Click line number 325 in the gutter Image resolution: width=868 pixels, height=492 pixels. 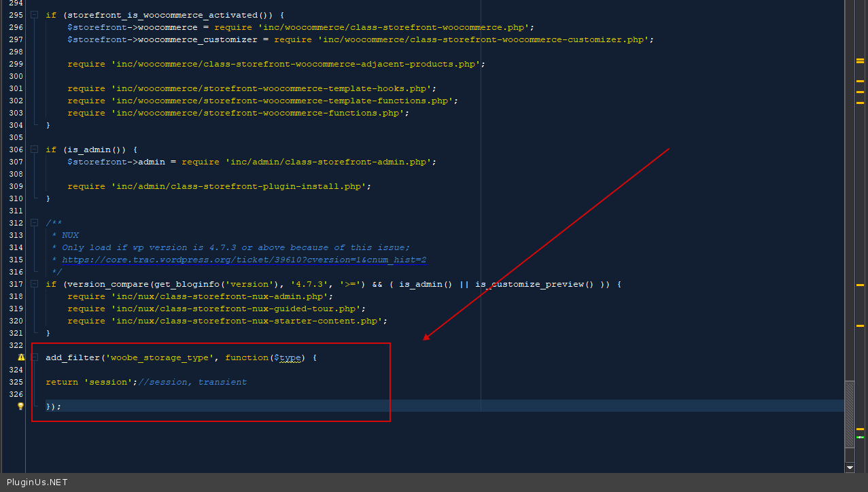(x=16, y=382)
